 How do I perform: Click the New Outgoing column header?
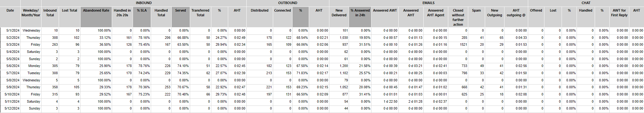(494, 17)
